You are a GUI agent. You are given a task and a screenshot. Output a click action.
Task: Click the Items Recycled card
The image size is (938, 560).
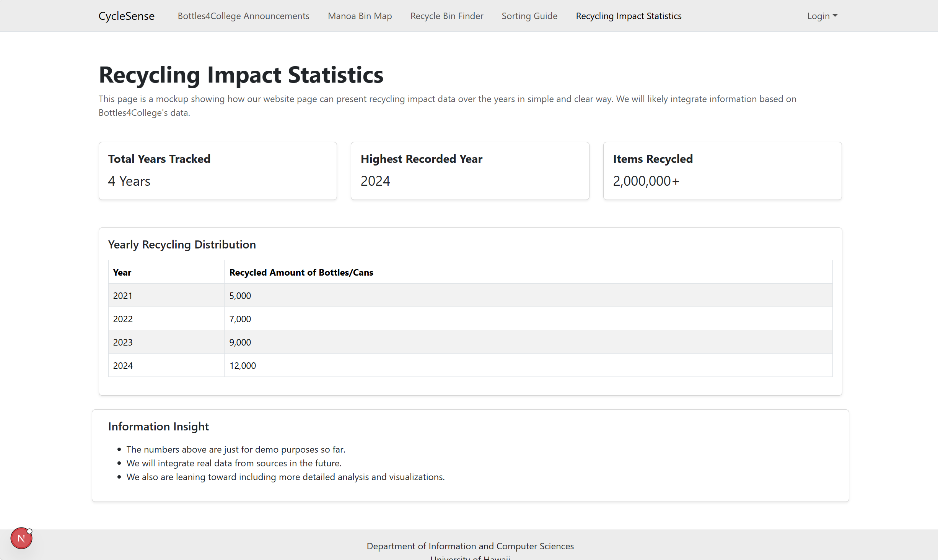[722, 171]
